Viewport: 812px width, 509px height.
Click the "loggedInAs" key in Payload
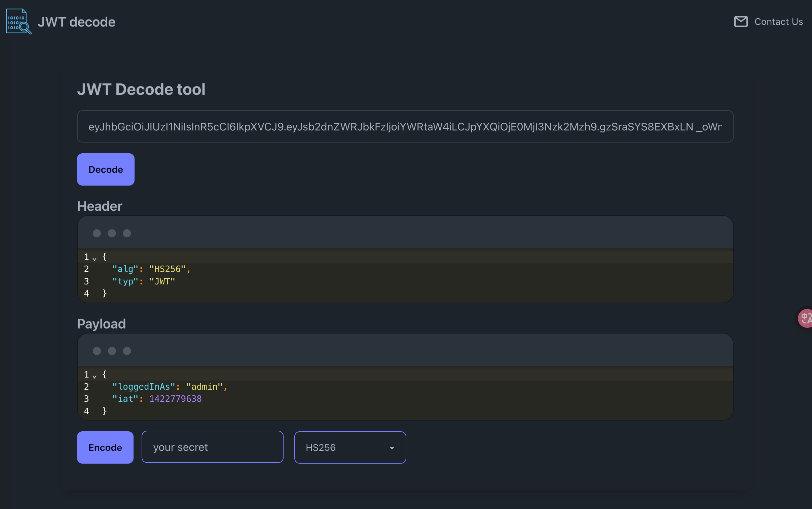click(x=144, y=387)
